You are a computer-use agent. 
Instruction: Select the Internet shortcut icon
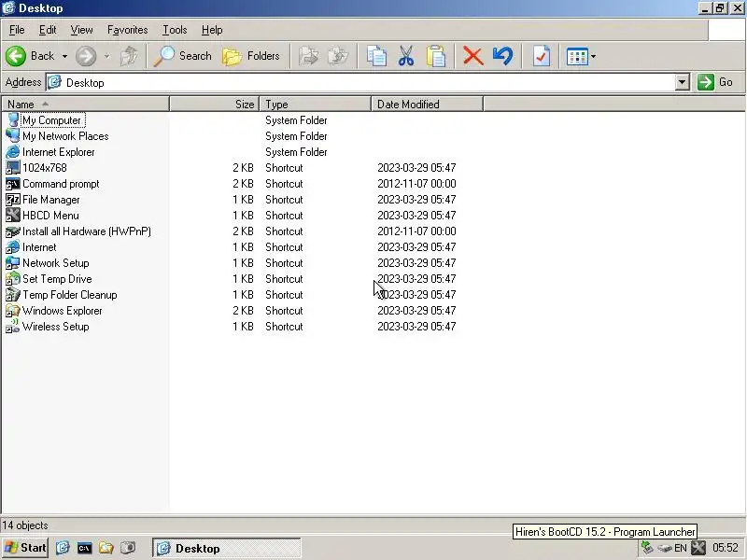click(x=13, y=247)
